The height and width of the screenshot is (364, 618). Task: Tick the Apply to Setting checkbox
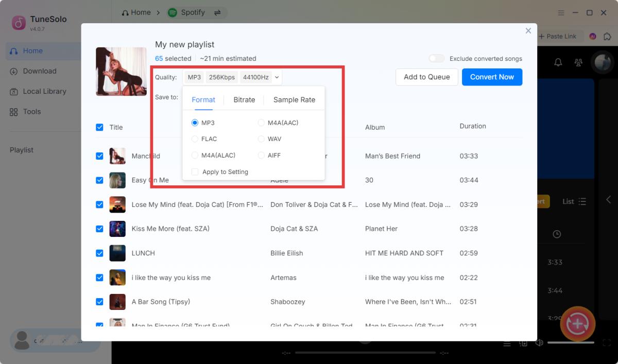[195, 172]
